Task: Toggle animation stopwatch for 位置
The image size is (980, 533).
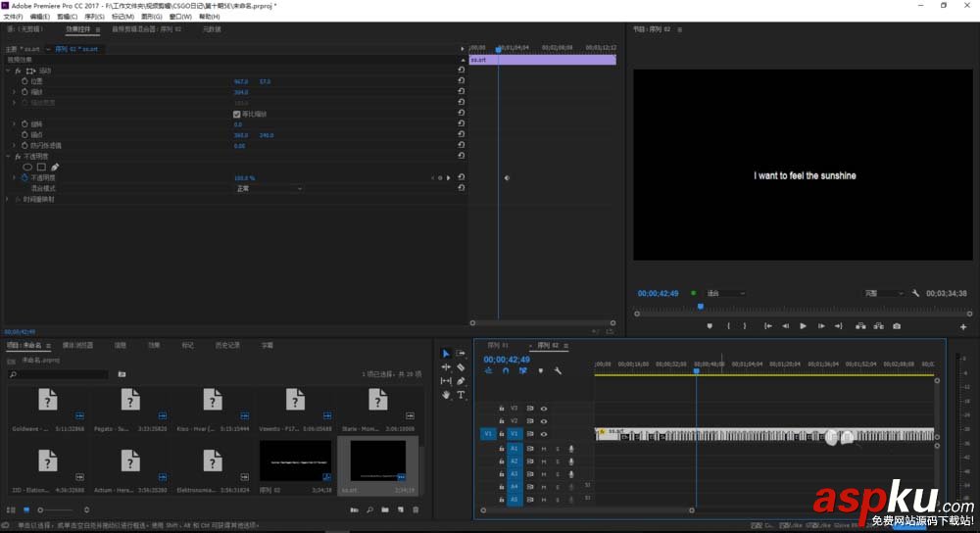Action: coord(24,81)
